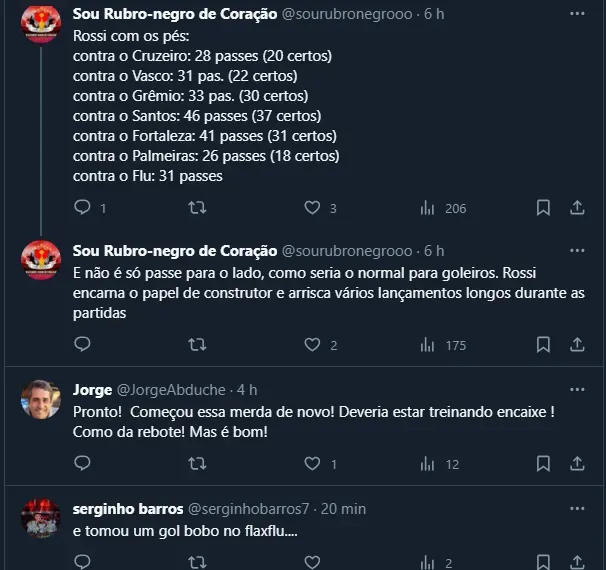Click Jorge's profile avatar

(41, 400)
